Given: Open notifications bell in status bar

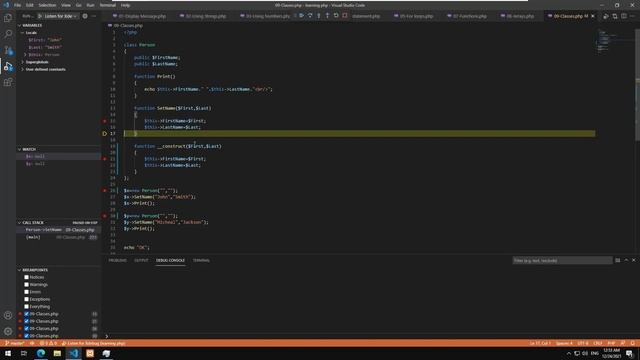Looking at the screenshot, I should [632, 343].
